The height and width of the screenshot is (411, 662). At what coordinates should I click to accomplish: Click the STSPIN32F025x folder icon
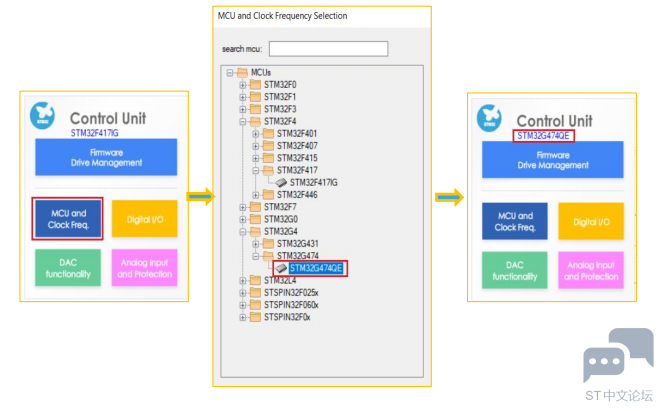255,292
